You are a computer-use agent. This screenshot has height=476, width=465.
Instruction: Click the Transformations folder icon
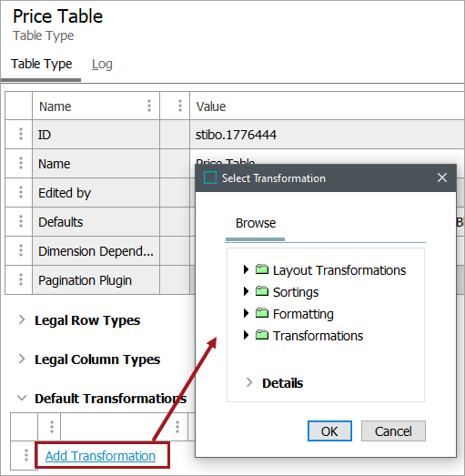click(262, 335)
